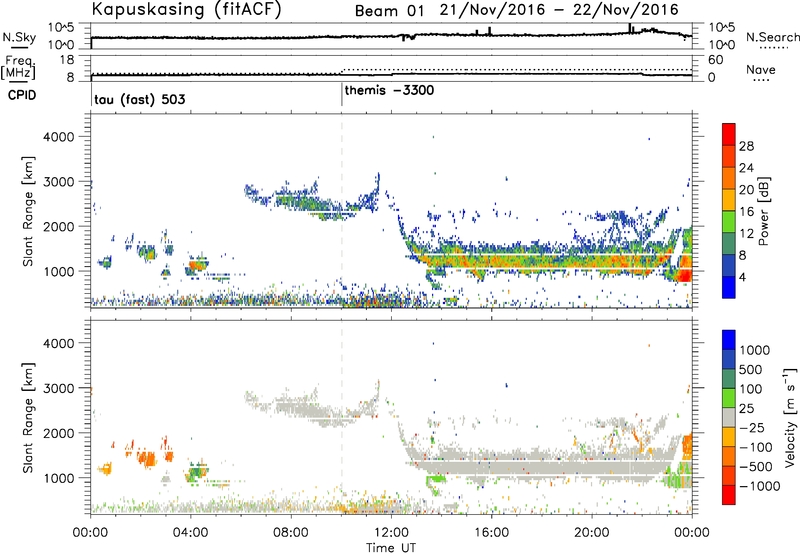Click the 28 label on Power color bar
This screenshot has width=800, height=554.
click(746, 146)
